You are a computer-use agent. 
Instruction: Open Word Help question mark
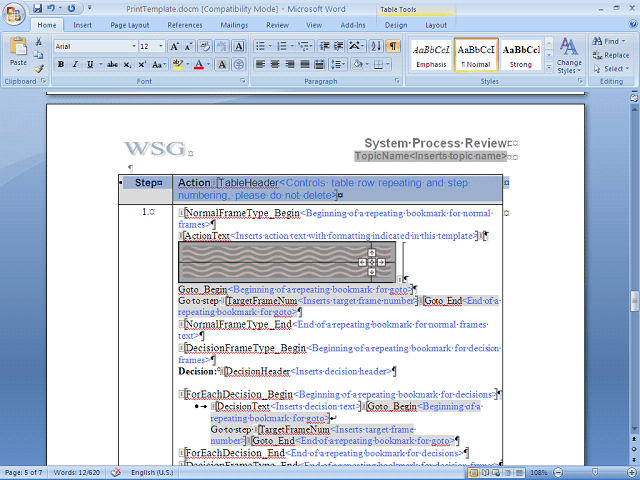tap(633, 24)
